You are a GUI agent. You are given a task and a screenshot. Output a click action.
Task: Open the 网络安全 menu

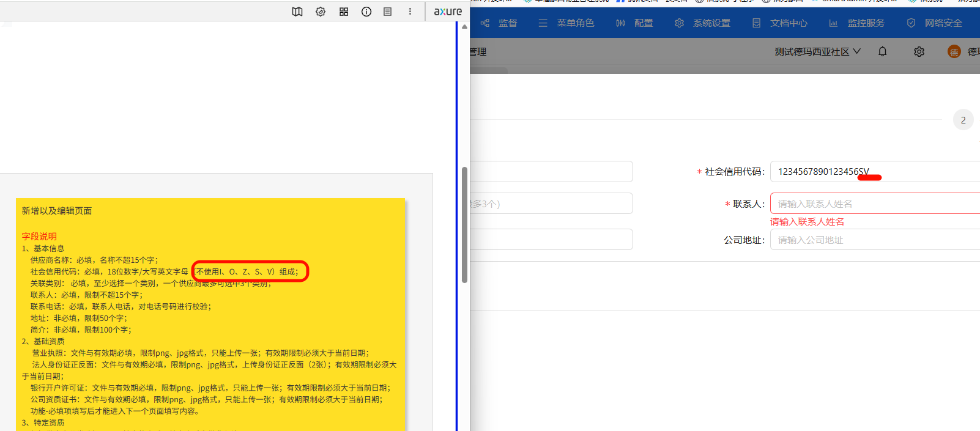coord(934,23)
